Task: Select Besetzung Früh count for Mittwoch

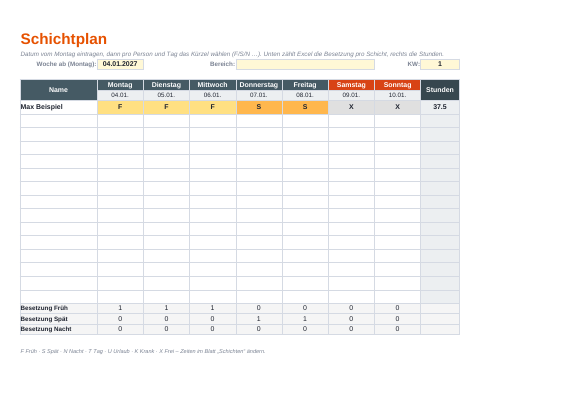Action: coord(213,308)
